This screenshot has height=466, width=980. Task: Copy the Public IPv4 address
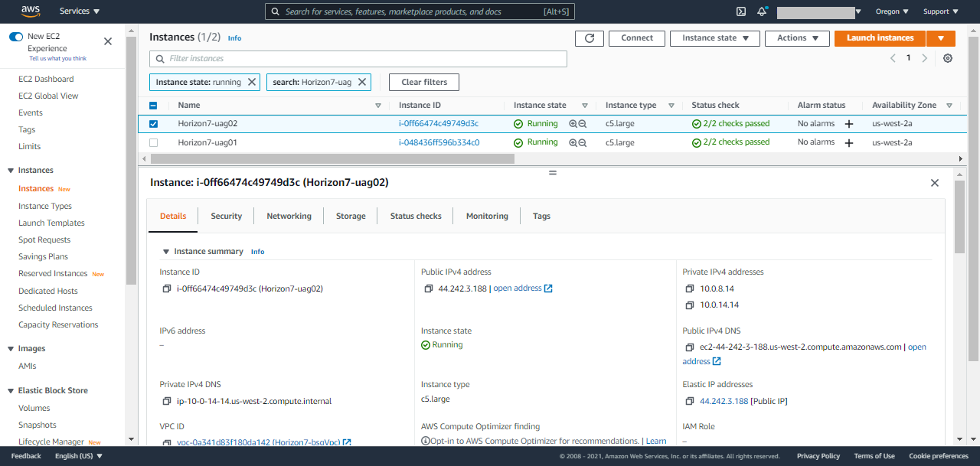(429, 288)
